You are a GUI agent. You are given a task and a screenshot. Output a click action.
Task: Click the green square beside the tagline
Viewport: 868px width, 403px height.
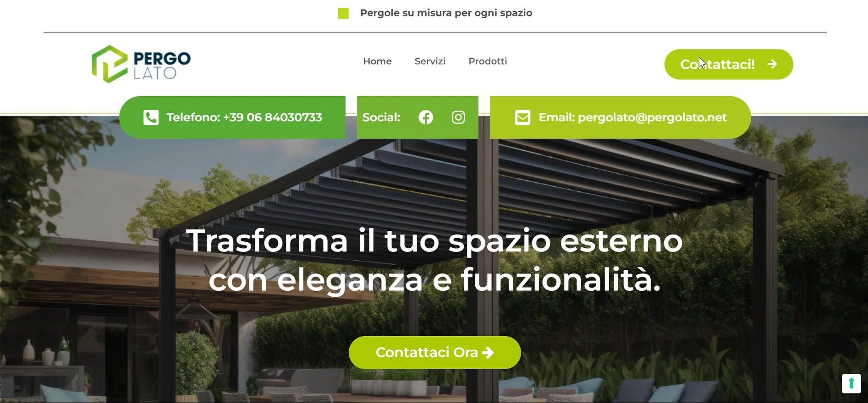pos(343,13)
